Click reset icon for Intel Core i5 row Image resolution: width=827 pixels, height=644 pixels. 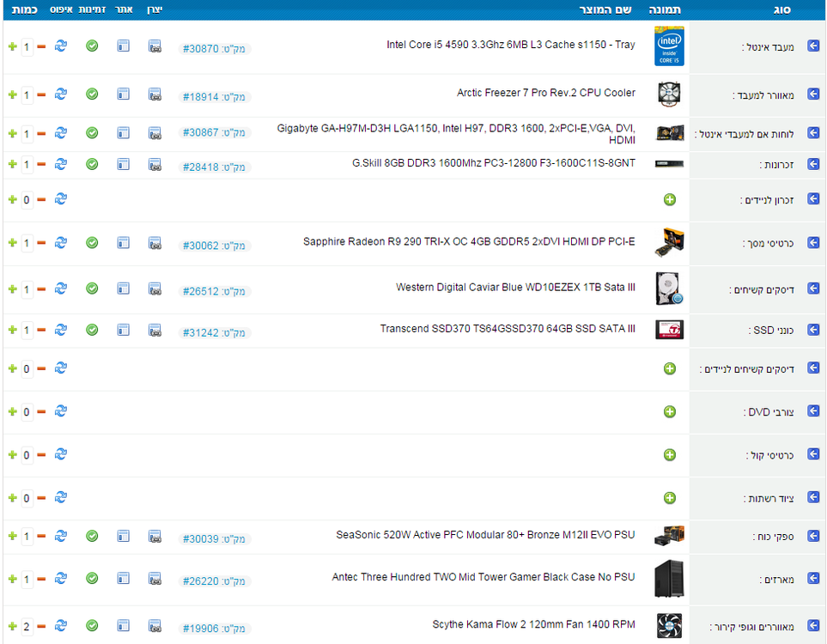(x=61, y=46)
